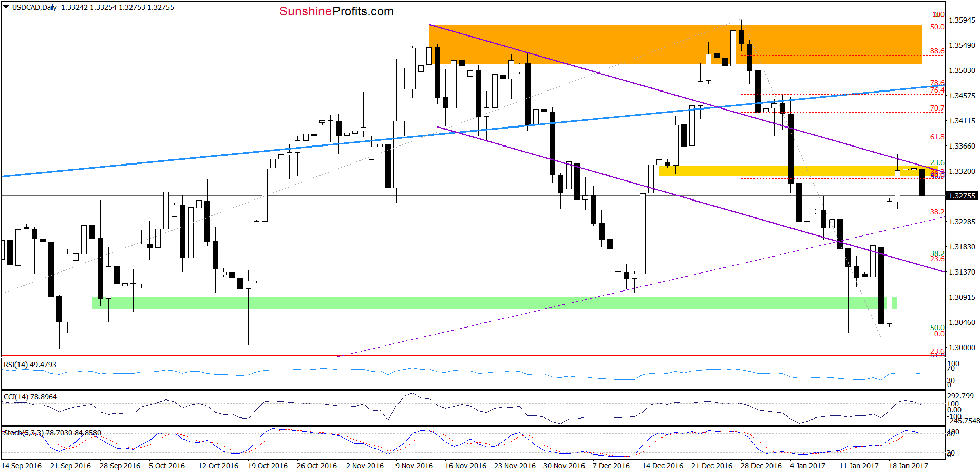The height and width of the screenshot is (473, 980).
Task: Click the 61.8 Fibonacci retracement label
Action: point(937,137)
